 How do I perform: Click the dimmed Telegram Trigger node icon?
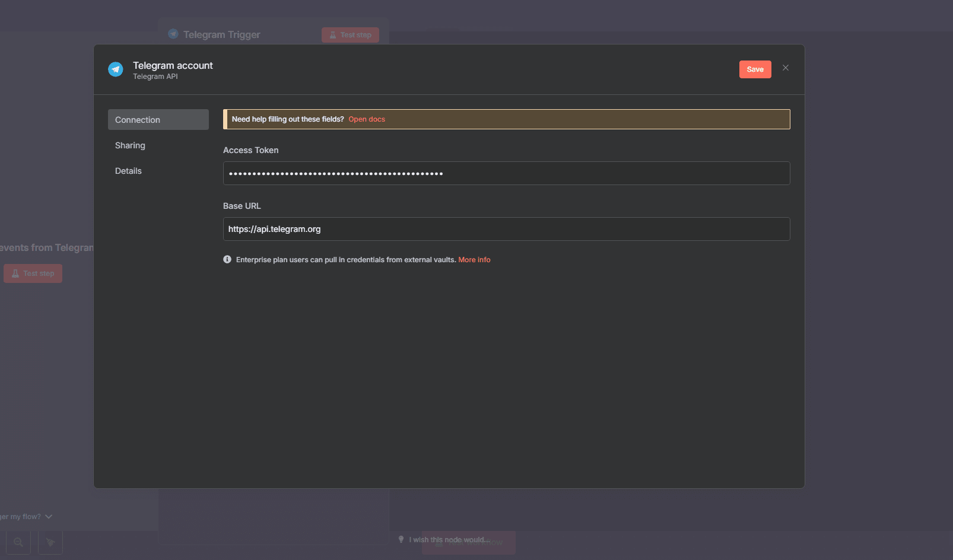click(173, 34)
